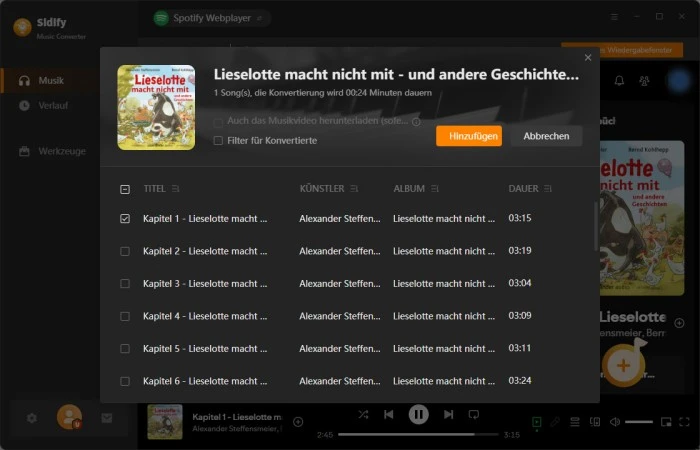Mute the speaker volume icon
Image resolution: width=700 pixels, height=450 pixels.
(x=615, y=422)
